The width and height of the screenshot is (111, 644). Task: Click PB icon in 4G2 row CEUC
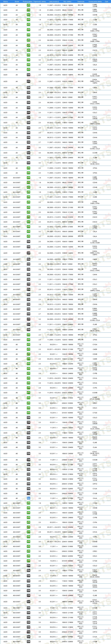click(29, 408)
